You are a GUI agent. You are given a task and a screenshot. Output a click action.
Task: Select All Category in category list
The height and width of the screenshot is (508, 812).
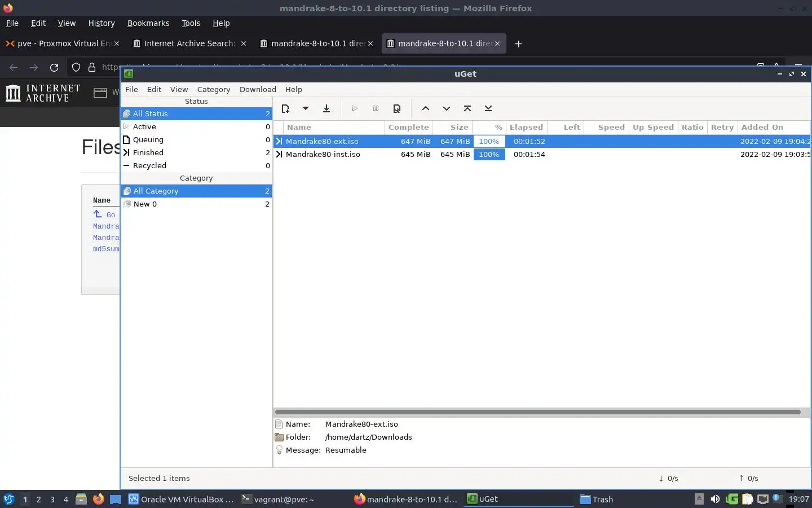pyautogui.click(x=196, y=191)
